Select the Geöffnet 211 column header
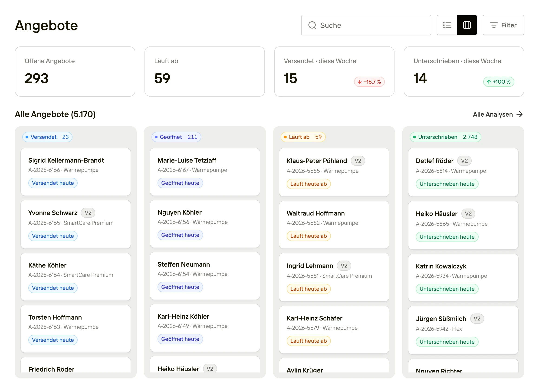Image resolution: width=539 pixels, height=392 pixels. (176, 137)
